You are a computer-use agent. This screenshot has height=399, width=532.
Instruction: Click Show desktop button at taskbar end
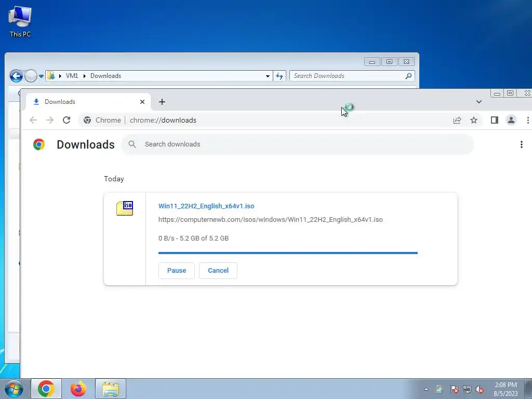528,389
